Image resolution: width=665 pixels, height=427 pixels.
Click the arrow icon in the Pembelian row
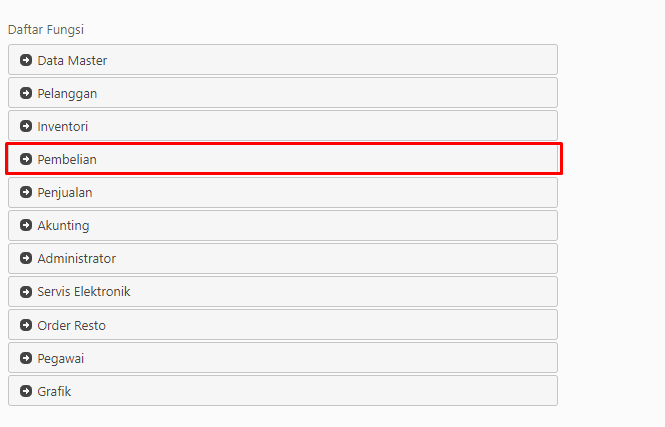click(26, 159)
